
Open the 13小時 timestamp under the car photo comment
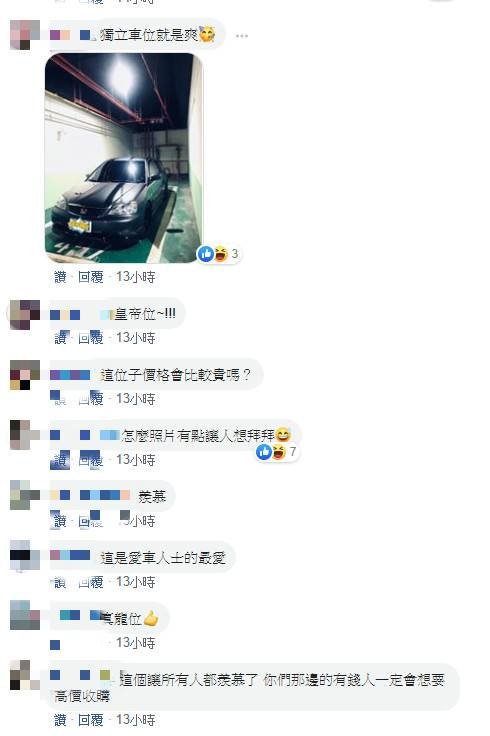[135, 277]
